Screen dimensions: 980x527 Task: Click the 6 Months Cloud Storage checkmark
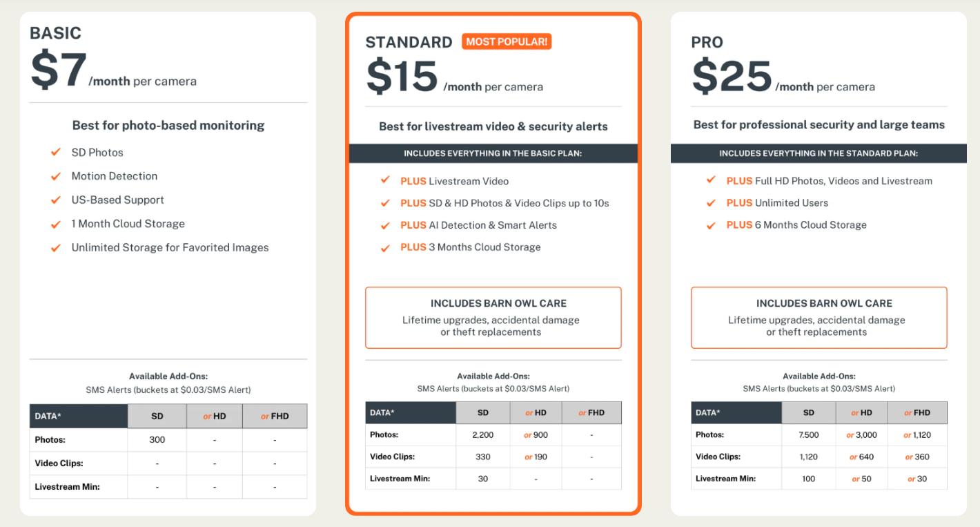click(x=711, y=224)
